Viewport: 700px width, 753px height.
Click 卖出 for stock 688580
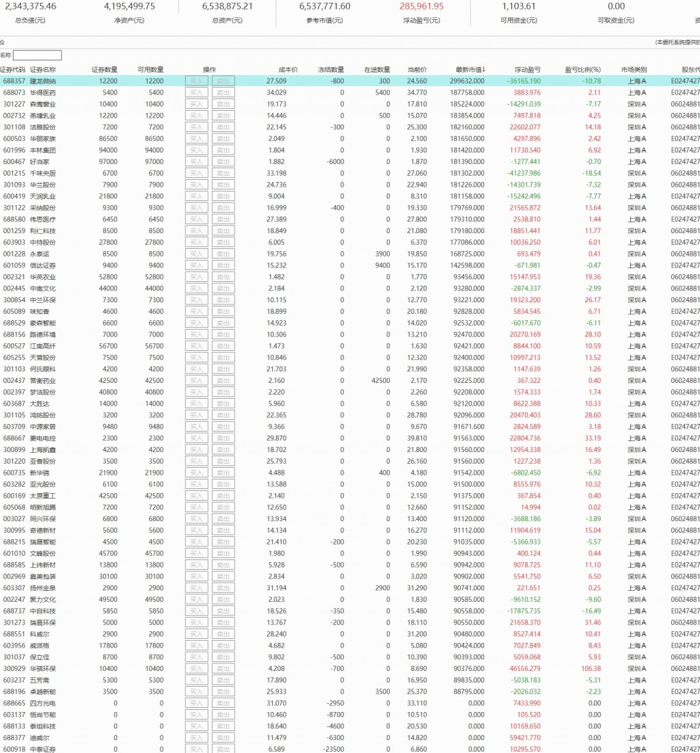pos(224,220)
